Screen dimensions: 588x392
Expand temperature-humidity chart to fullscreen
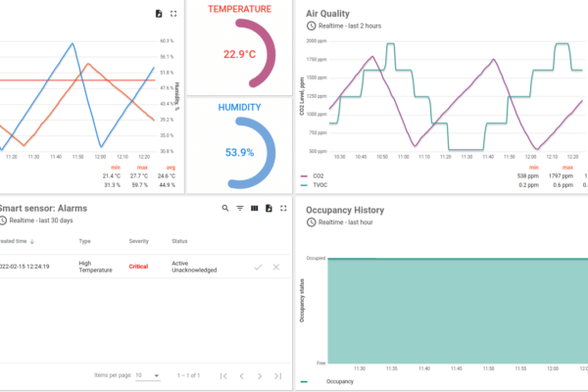[173, 14]
